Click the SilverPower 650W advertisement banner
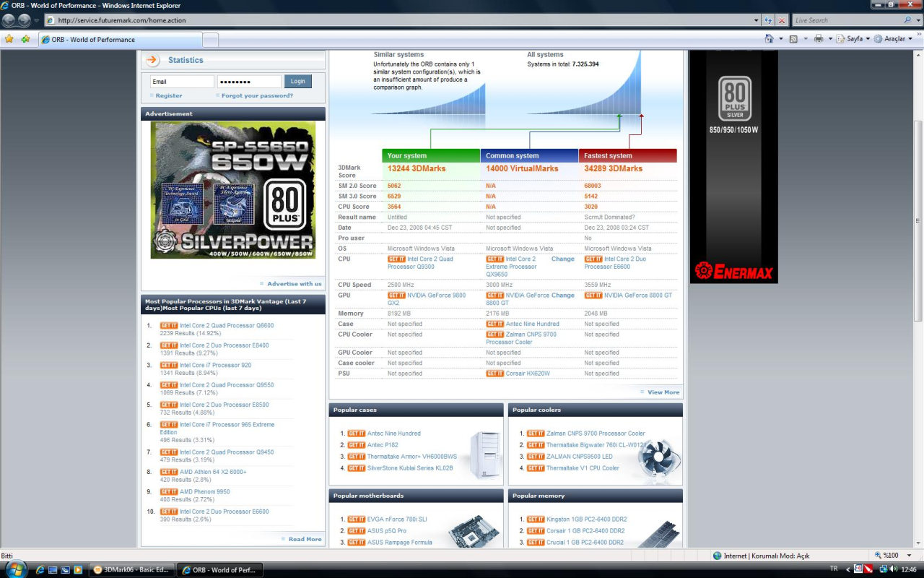 click(x=232, y=190)
